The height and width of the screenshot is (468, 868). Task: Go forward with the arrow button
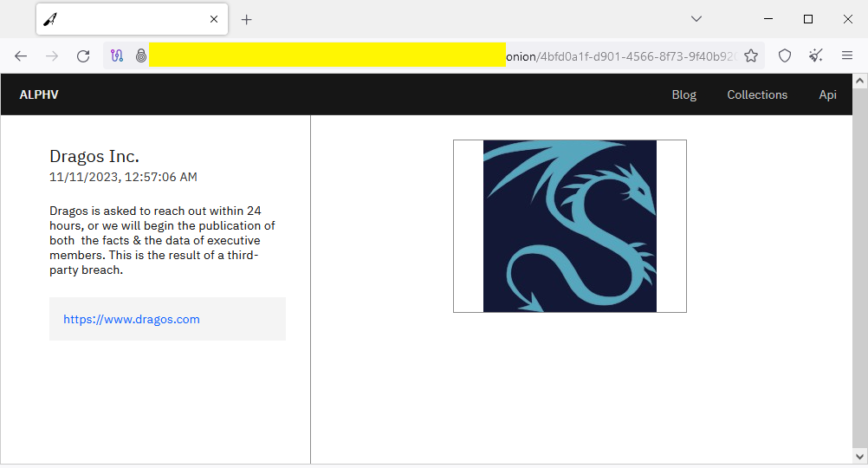[x=52, y=56]
